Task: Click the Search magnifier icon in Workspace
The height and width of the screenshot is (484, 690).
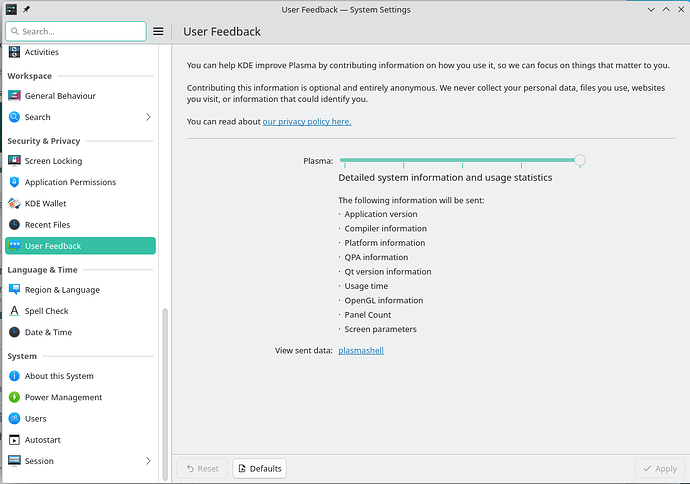Action: (14, 117)
